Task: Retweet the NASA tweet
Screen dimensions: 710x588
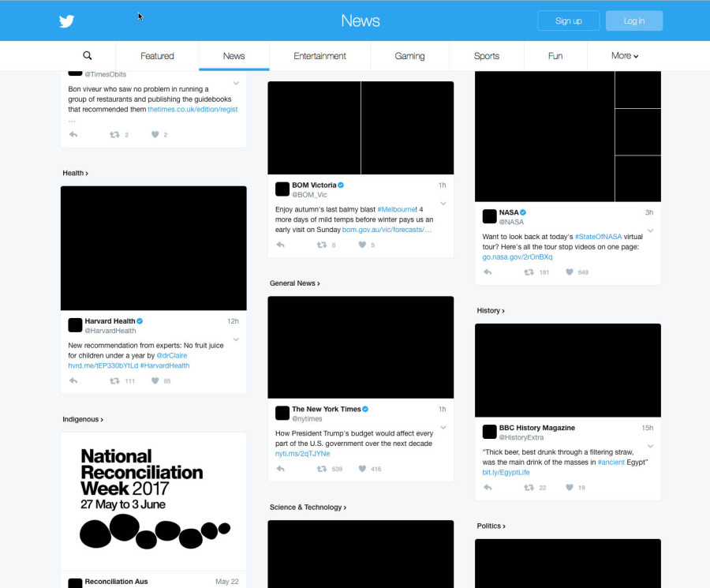Action: pyautogui.click(x=529, y=272)
